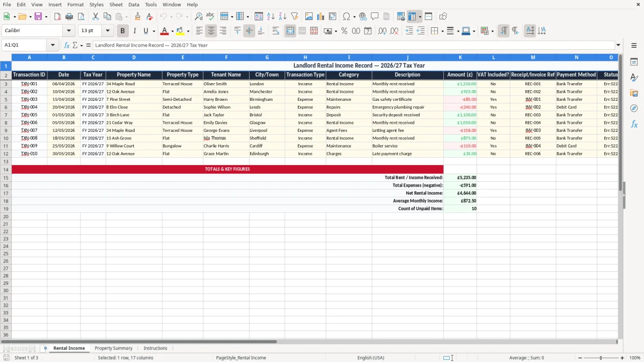This screenshot has width=644, height=362.
Task: Click Zoom In plus button
Action: [623, 358]
